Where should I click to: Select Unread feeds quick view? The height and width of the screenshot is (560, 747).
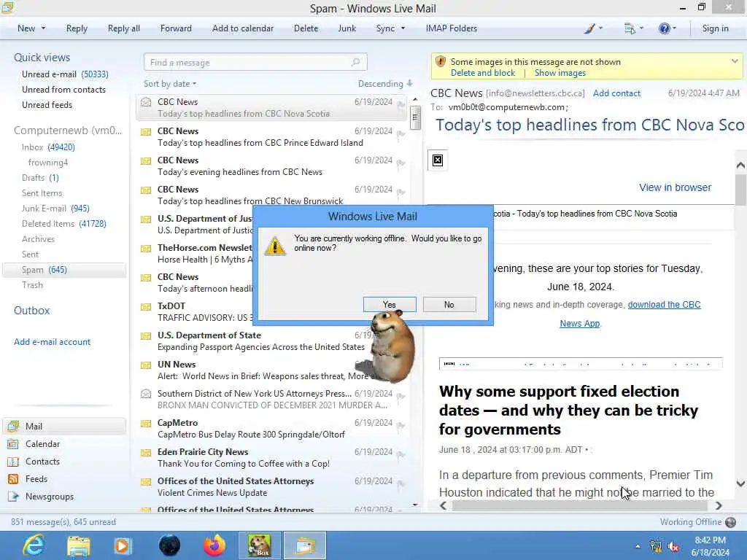(x=47, y=105)
